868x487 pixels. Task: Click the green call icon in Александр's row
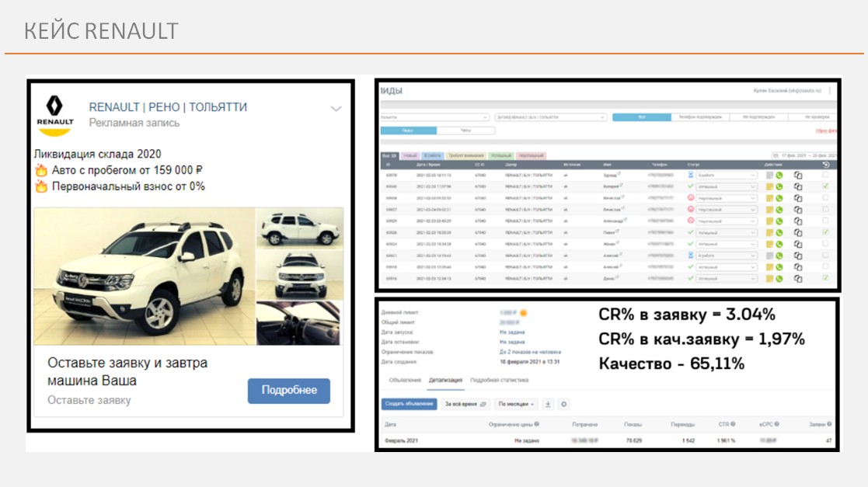point(779,221)
